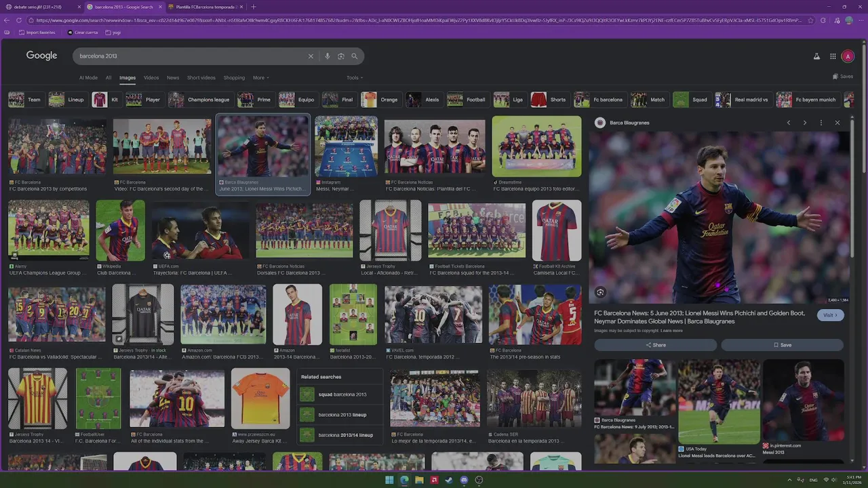Open the Google apps grid
Viewport: 868px width, 488px height.
833,56
